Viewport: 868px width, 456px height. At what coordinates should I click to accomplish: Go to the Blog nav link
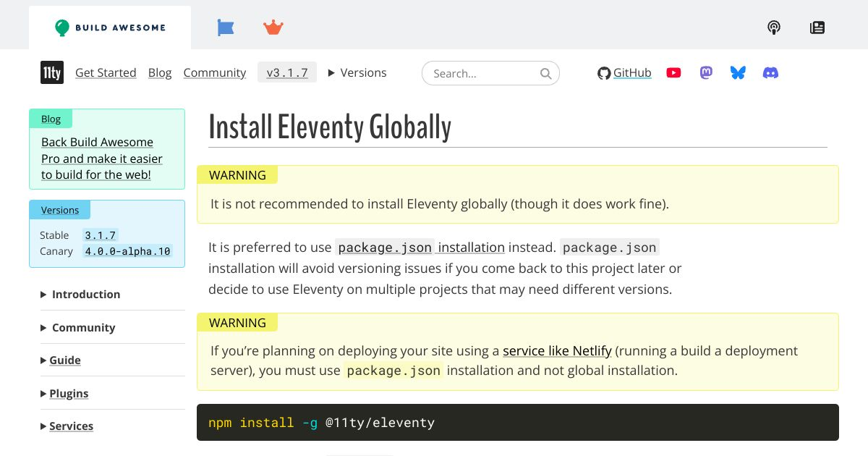pyautogui.click(x=160, y=72)
